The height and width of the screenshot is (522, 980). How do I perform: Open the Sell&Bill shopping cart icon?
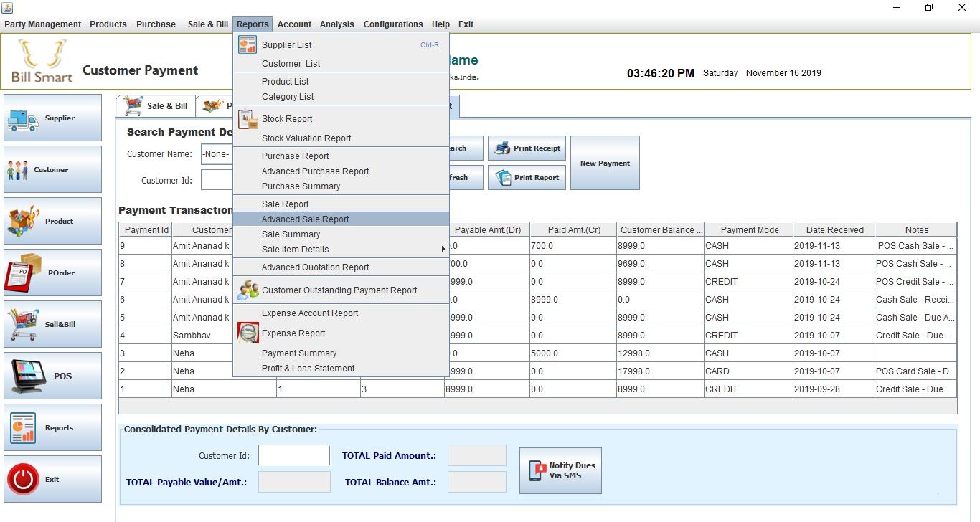click(x=23, y=324)
